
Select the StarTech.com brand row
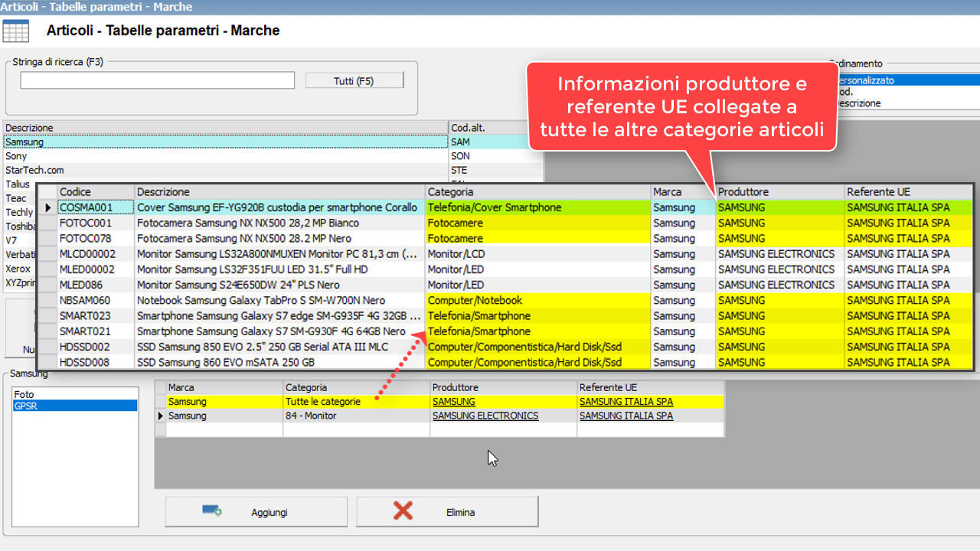[226, 170]
